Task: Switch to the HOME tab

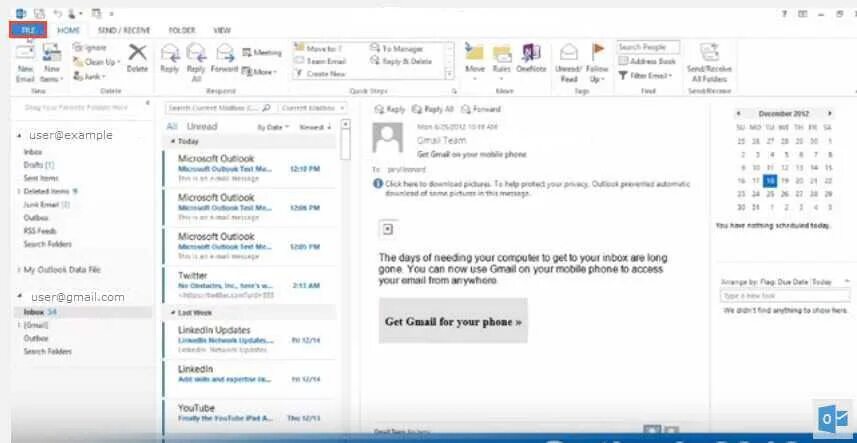Action: pos(69,31)
